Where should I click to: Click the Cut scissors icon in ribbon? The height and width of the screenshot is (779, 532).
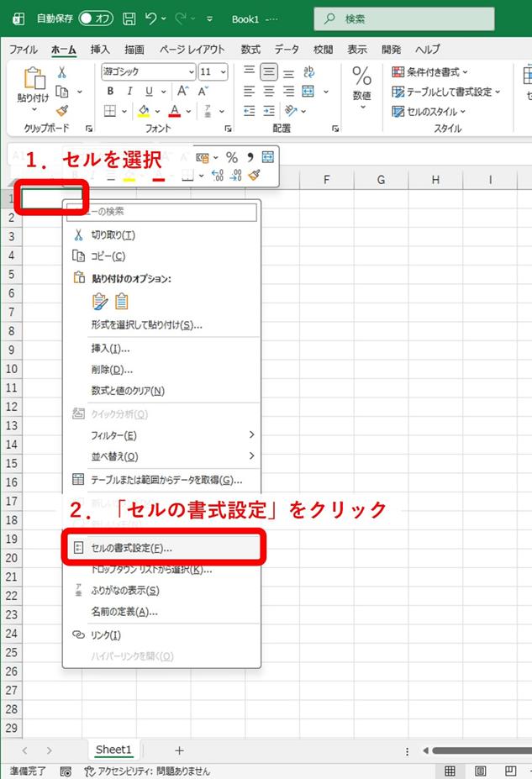61,72
